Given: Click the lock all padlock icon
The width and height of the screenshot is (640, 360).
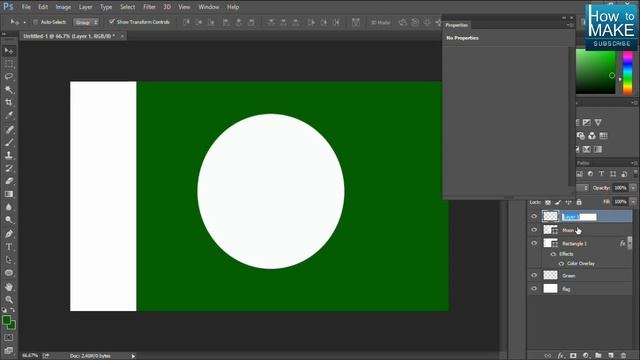Looking at the screenshot, I should click(579, 202).
